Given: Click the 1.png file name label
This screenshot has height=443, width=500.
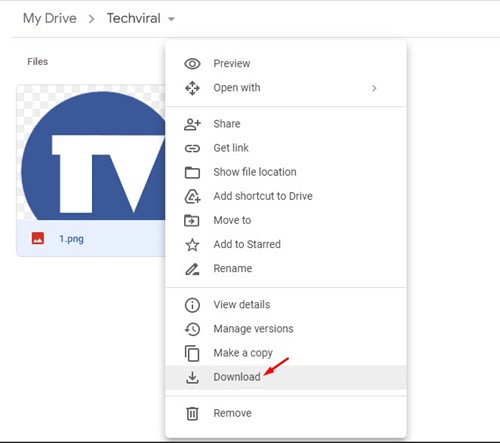Looking at the screenshot, I should coord(71,239).
